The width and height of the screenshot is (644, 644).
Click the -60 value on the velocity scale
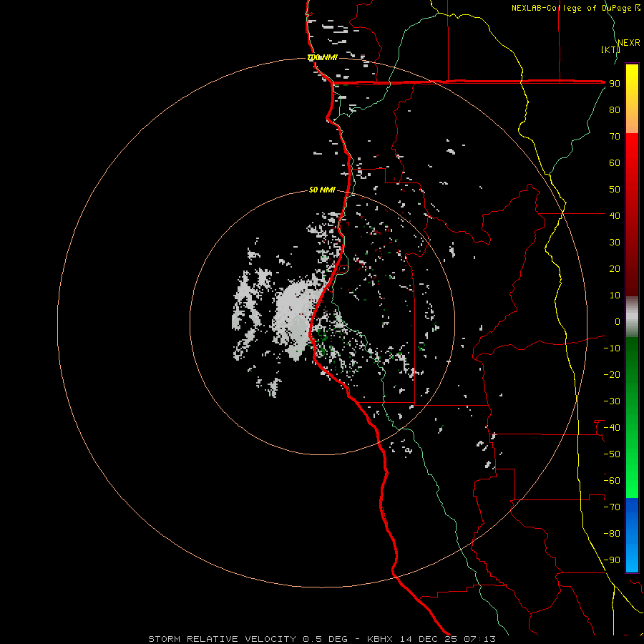point(612,481)
